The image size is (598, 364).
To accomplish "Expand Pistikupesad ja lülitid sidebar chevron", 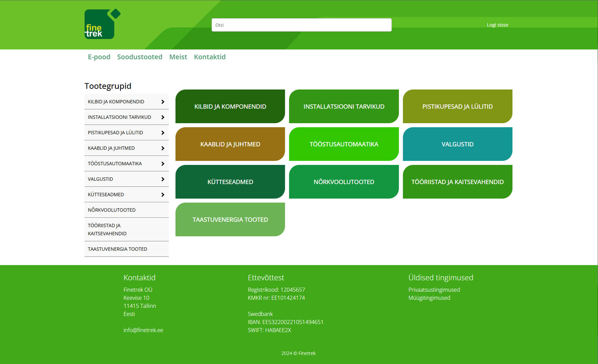I will click(x=163, y=133).
